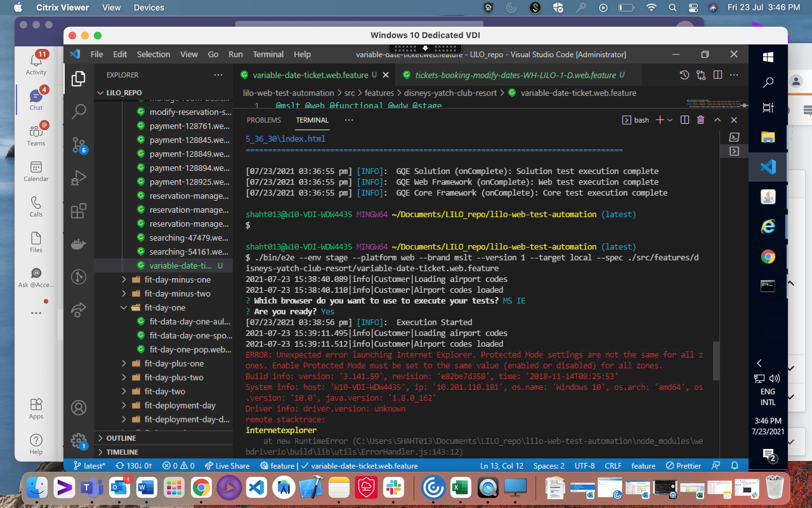
Task: Open the File menu
Action: coord(97,54)
